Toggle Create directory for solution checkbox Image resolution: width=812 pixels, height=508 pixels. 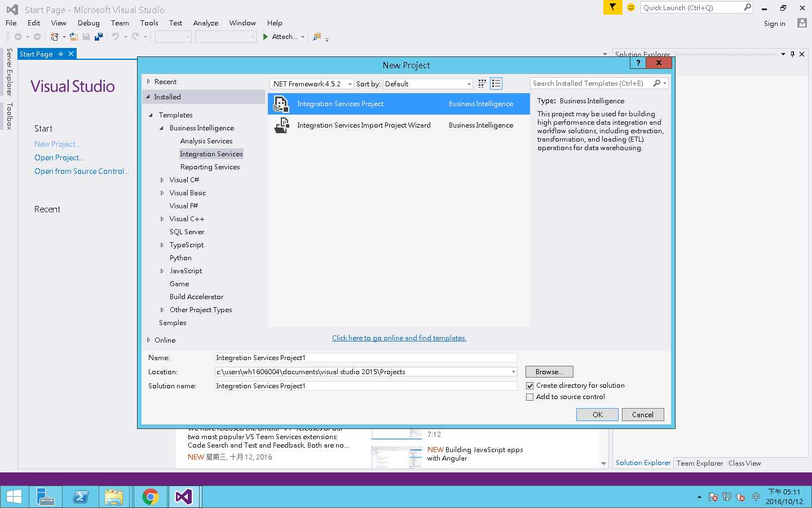pyautogui.click(x=530, y=386)
